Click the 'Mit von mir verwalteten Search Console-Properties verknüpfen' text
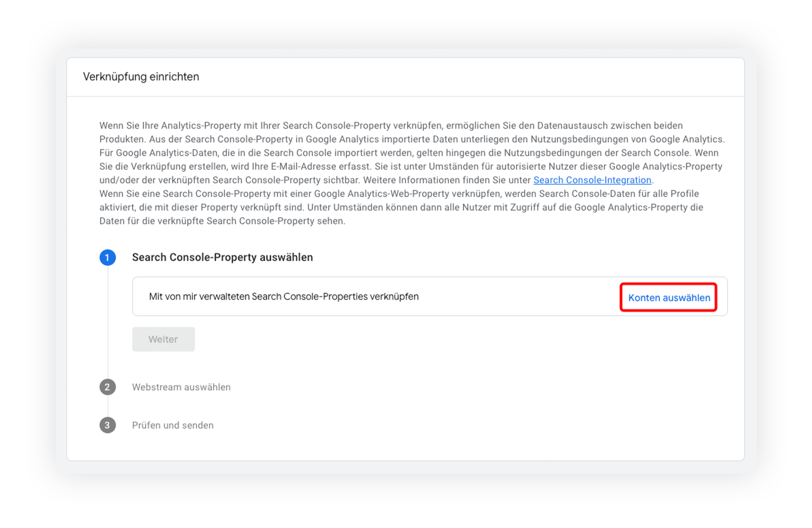This screenshot has width=812, height=528. pos(284,297)
